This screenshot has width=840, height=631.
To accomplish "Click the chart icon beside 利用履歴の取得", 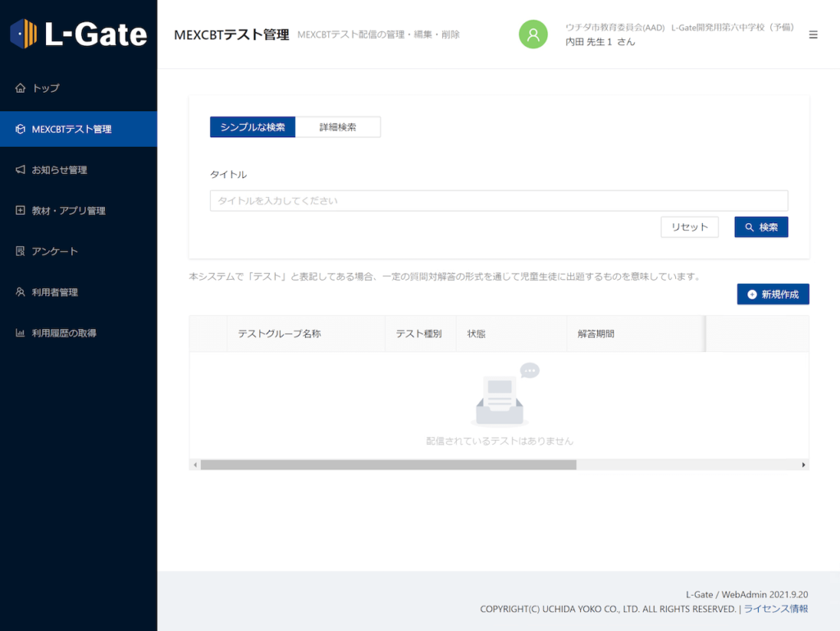I will click(x=21, y=332).
